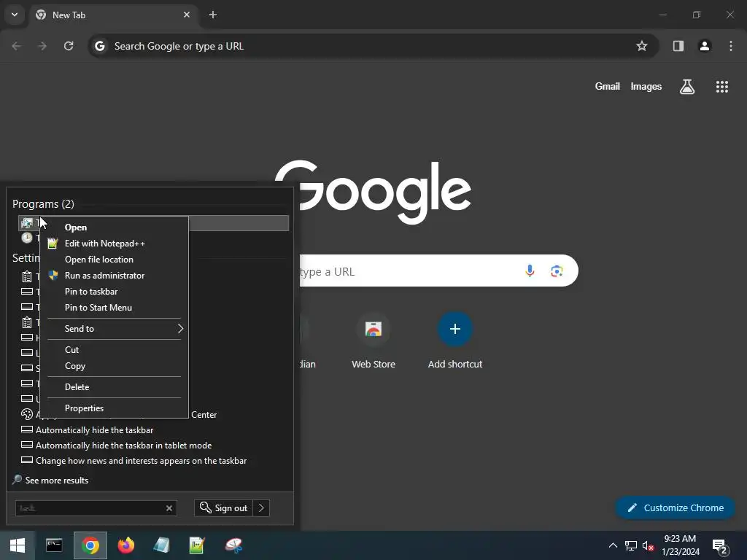The height and width of the screenshot is (560, 747).
Task: Click the Search Labs flask icon
Action: (x=687, y=87)
